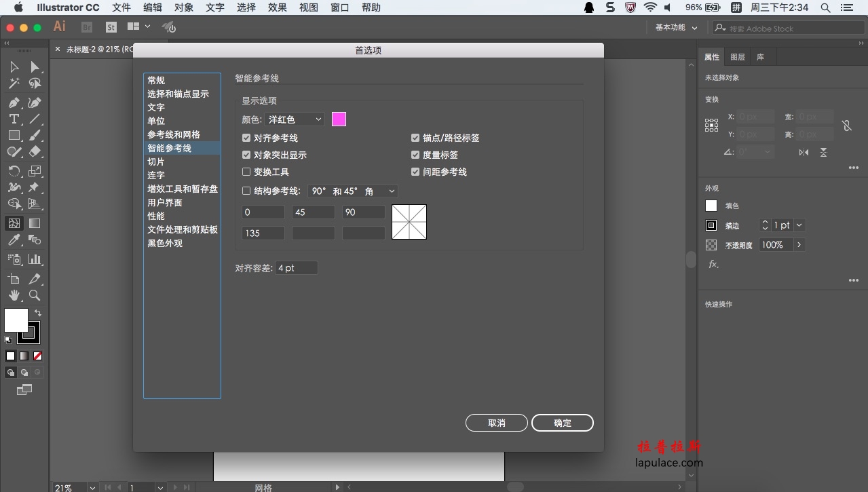
Task: Click the 确定 button
Action: coord(562,423)
